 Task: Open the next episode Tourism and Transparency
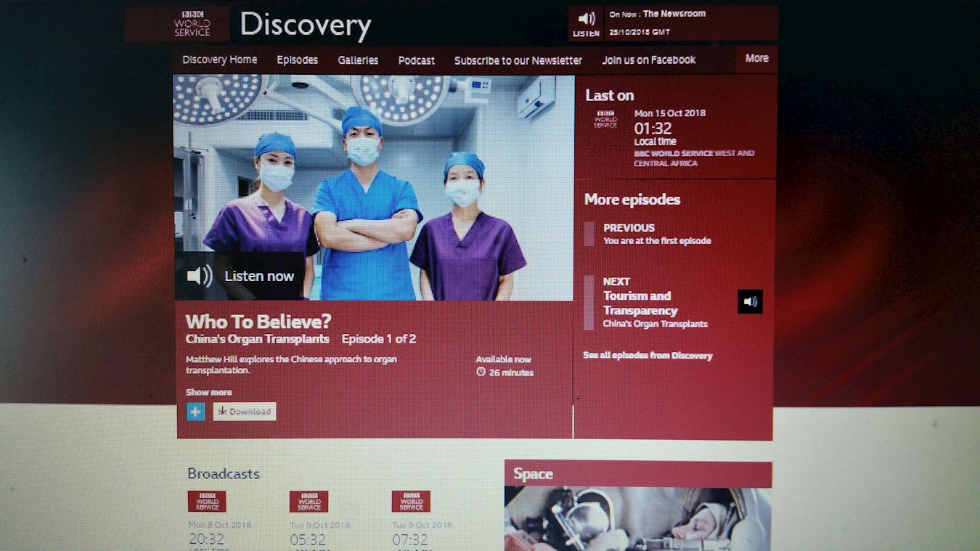point(640,303)
